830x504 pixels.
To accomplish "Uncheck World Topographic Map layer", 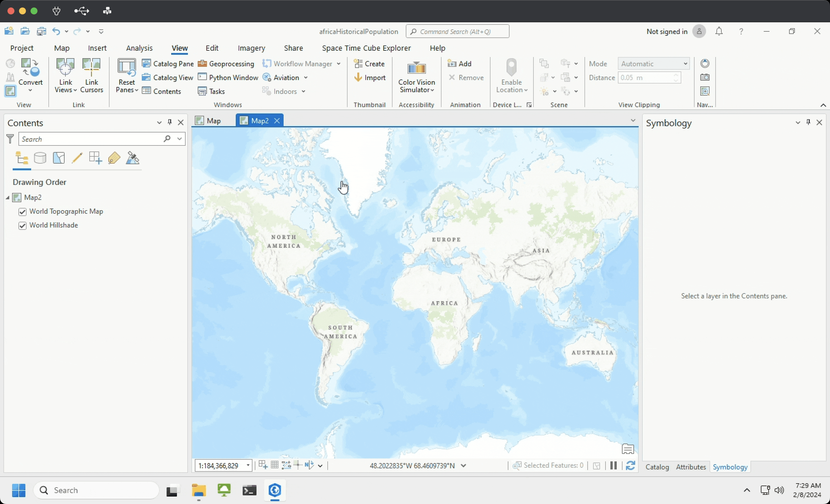I will [22, 212].
